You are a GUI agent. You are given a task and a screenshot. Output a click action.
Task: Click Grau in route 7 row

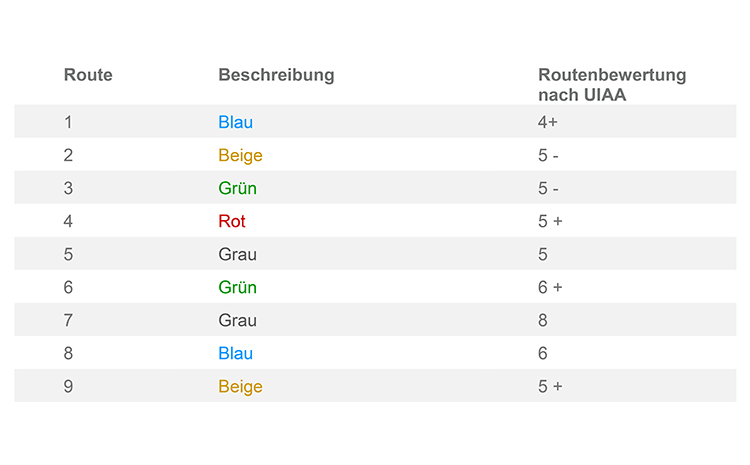pos(237,320)
